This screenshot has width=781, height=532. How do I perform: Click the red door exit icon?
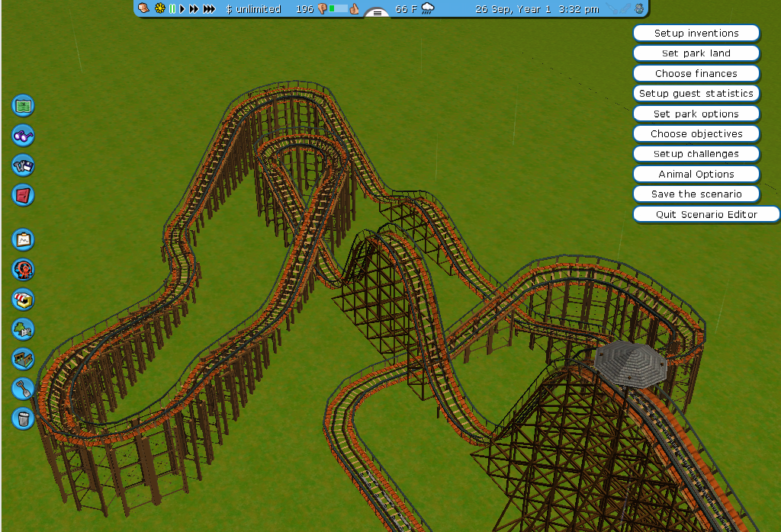24,195
